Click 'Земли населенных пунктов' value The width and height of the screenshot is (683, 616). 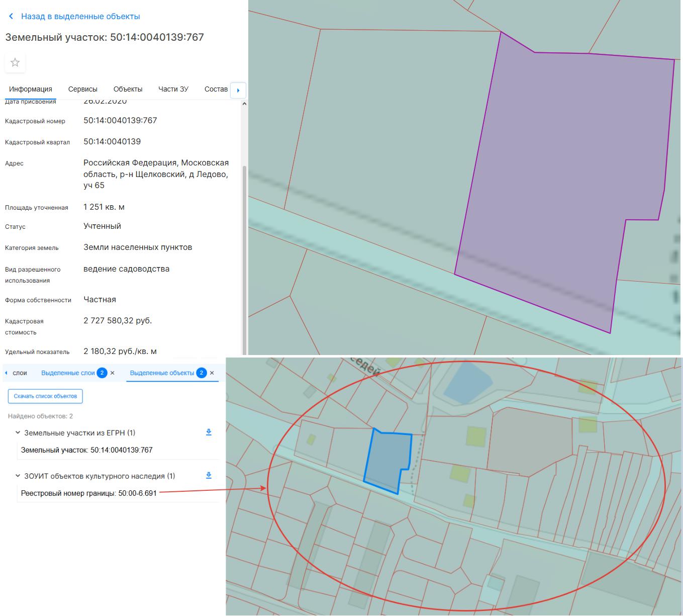(x=138, y=247)
